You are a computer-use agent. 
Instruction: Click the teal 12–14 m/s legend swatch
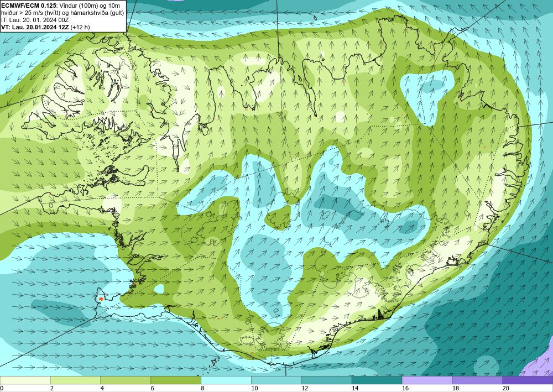click(x=327, y=380)
